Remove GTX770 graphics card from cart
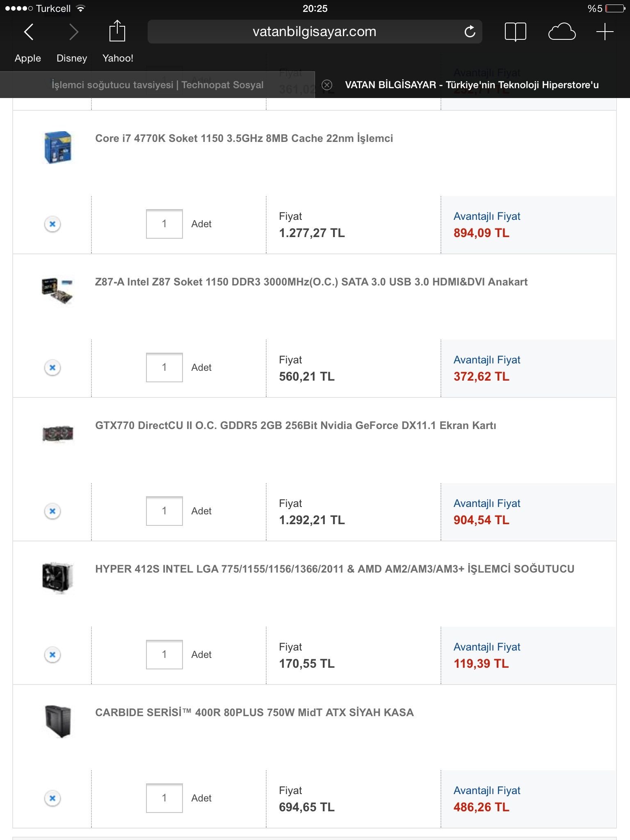The height and width of the screenshot is (840, 630). [52, 511]
